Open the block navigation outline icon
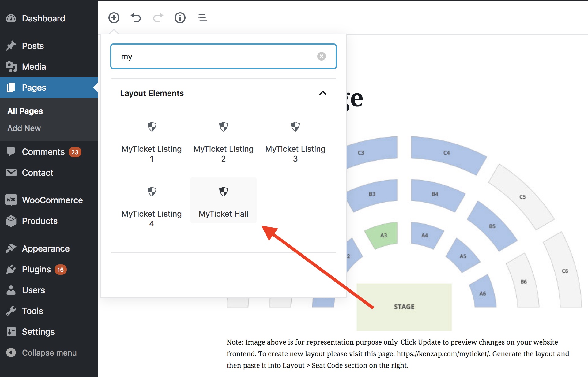588x377 pixels. tap(202, 18)
